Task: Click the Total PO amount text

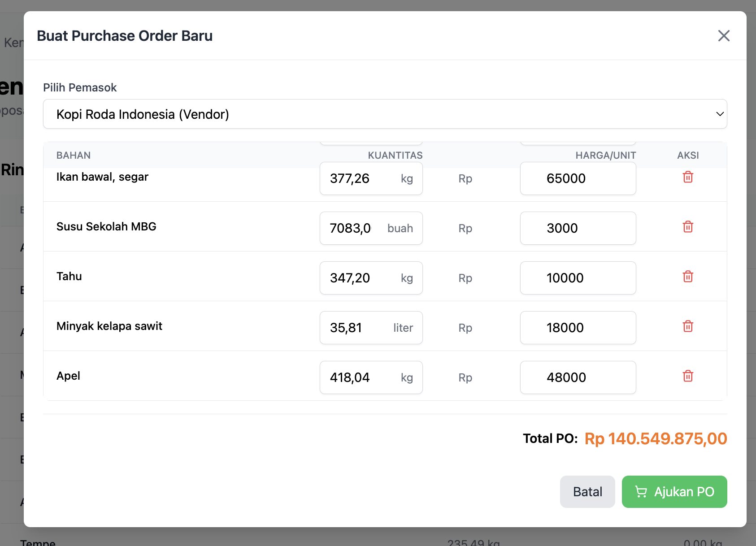Action: pyautogui.click(x=656, y=438)
